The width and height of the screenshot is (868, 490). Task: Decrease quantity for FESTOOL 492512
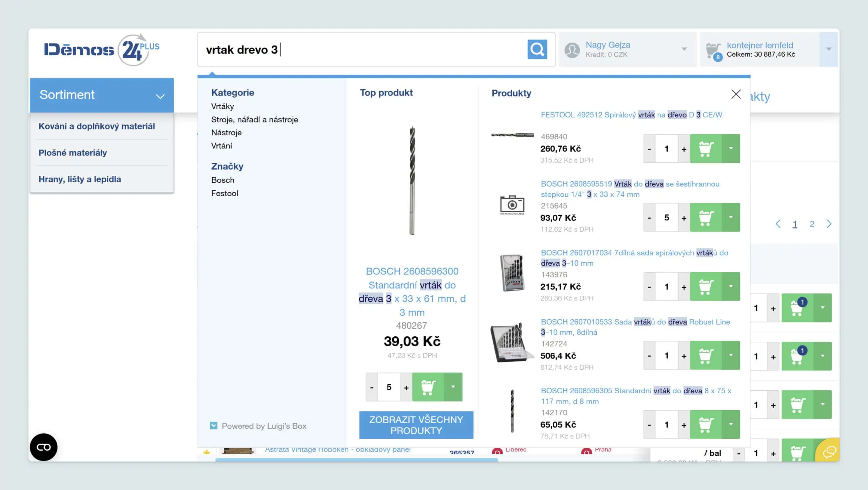pos(649,149)
